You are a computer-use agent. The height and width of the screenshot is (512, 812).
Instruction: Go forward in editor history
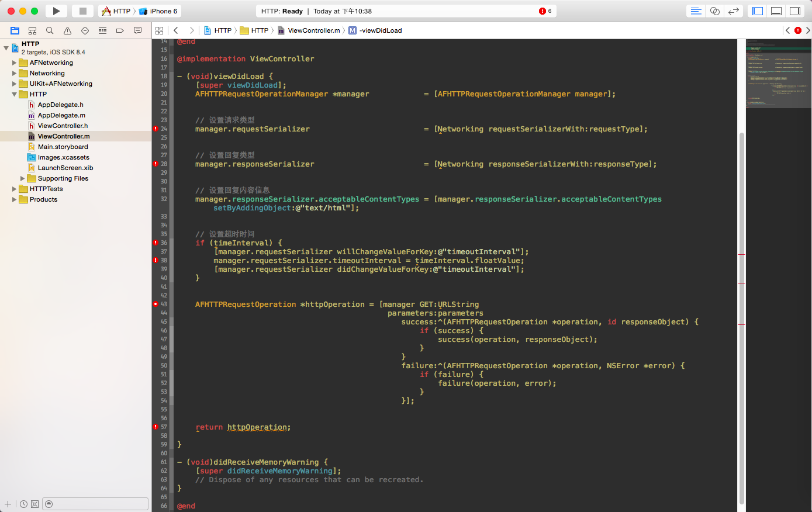point(191,30)
